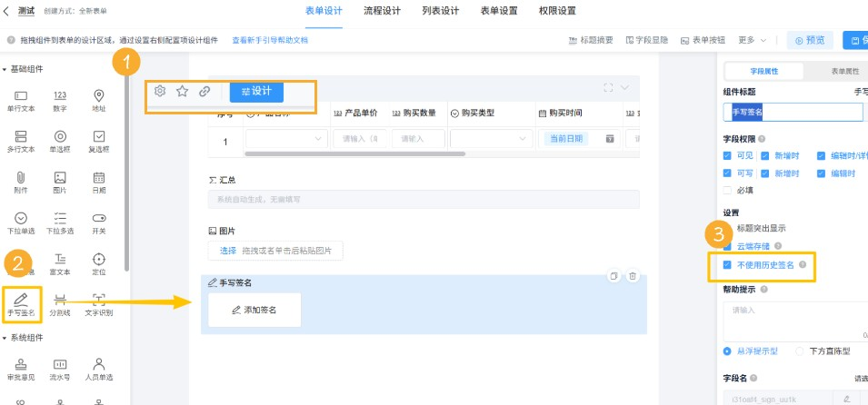Click the 预览 preview button
Viewport: 868px width, 405px height.
tap(810, 40)
